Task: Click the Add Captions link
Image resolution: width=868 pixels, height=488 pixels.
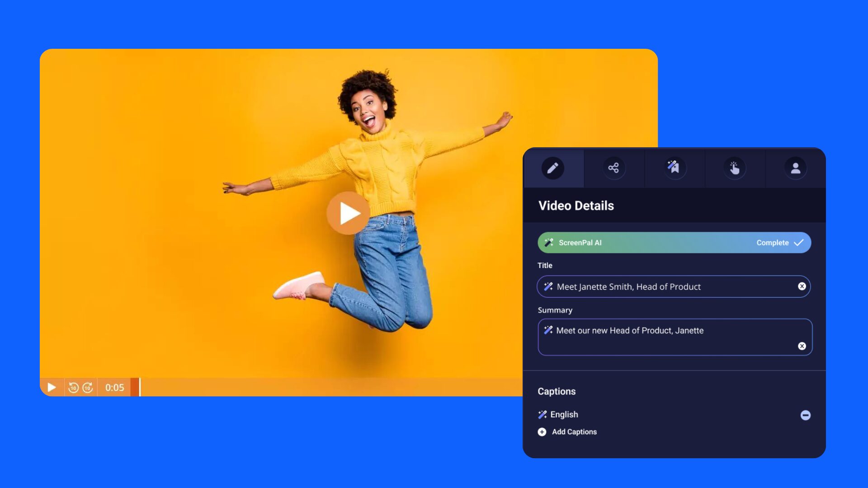Action: coord(574,432)
